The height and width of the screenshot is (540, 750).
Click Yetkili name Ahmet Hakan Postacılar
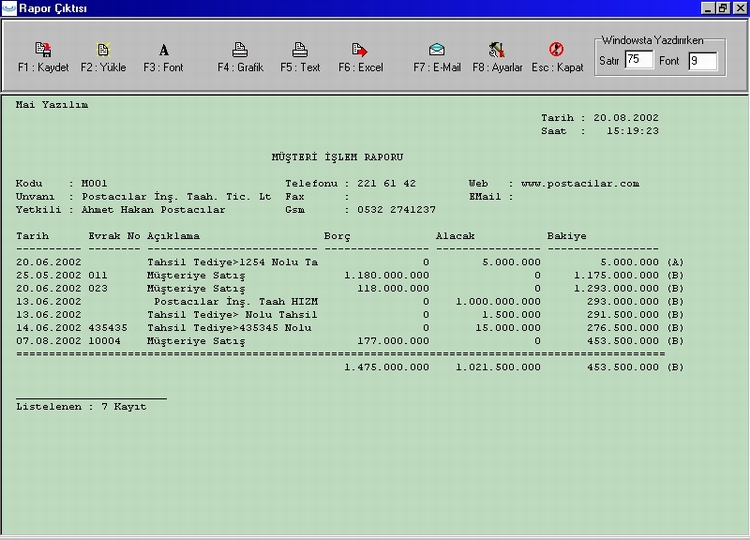tap(153, 209)
